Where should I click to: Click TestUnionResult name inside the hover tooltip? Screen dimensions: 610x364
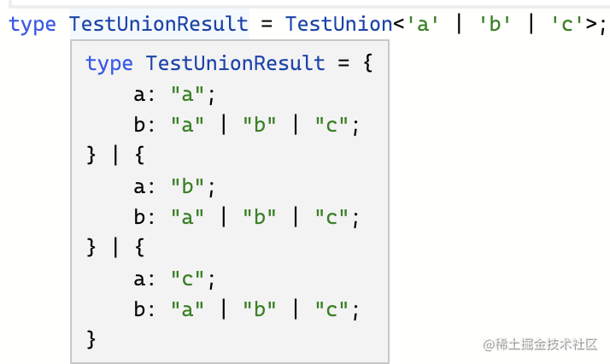(x=236, y=63)
